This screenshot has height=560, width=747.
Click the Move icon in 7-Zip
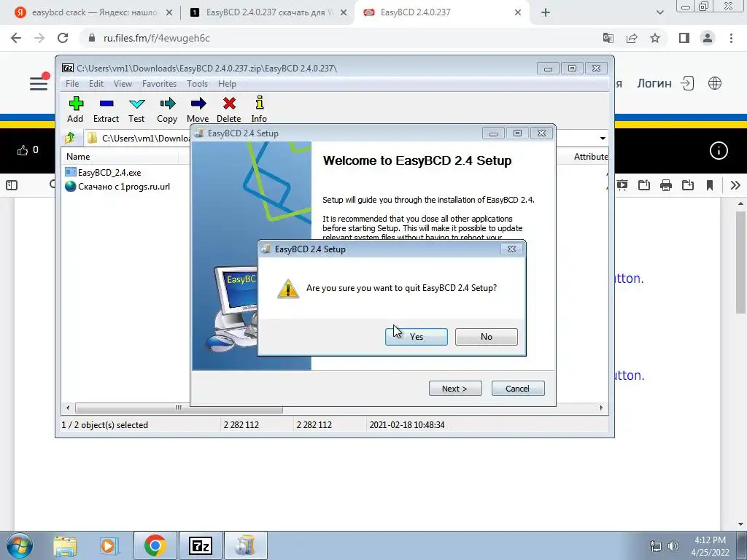(198, 109)
